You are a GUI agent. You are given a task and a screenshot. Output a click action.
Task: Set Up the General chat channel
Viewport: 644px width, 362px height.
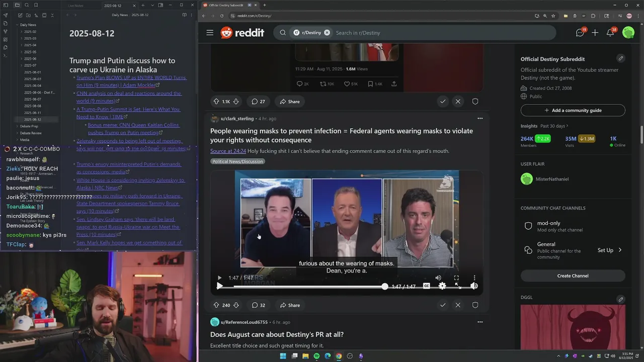click(610, 250)
